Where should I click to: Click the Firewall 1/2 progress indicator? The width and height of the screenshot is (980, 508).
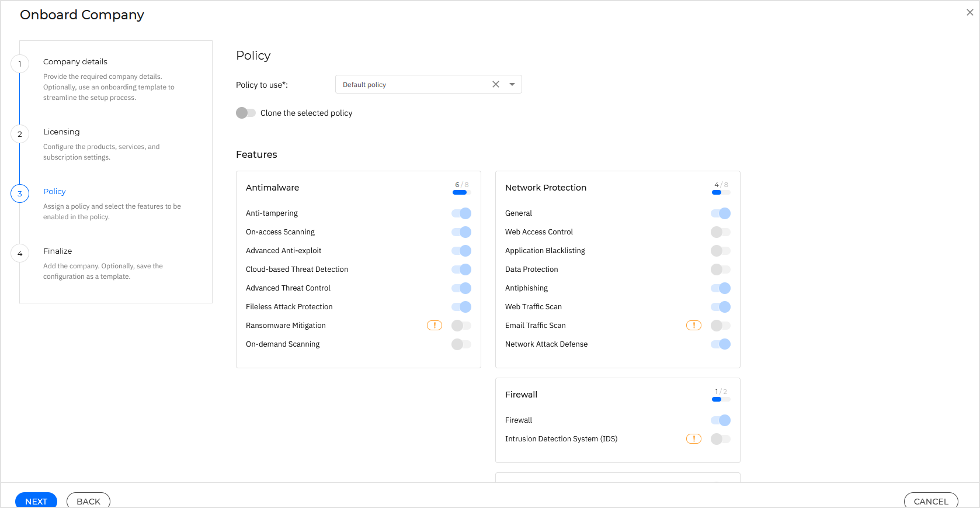721,395
